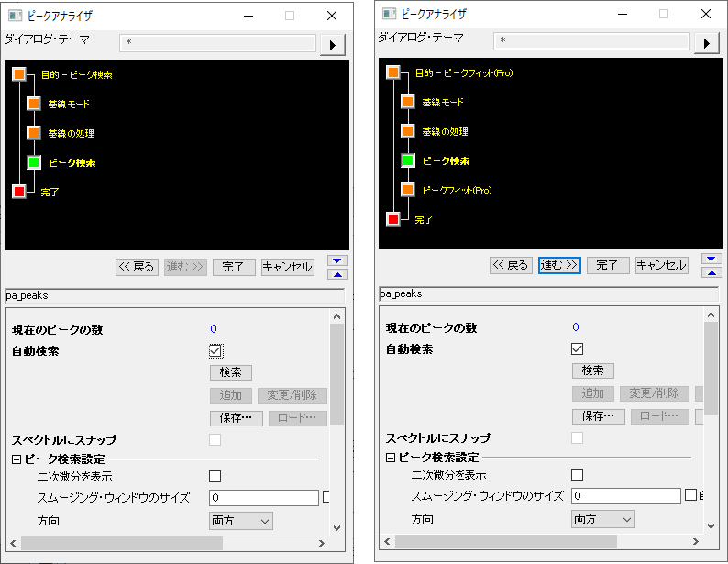The width and height of the screenshot is (728, 564).
Task: Open 方向 combo box in right dialog
Action: coord(602,519)
